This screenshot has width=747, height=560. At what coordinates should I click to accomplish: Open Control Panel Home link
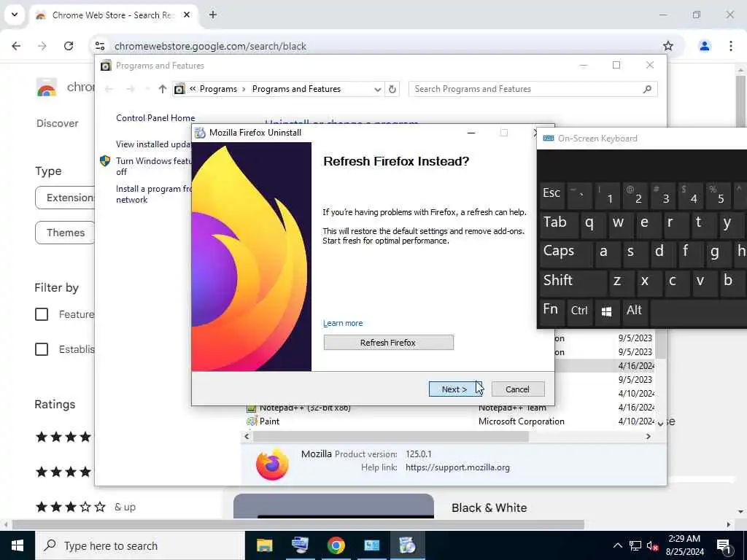(x=155, y=117)
